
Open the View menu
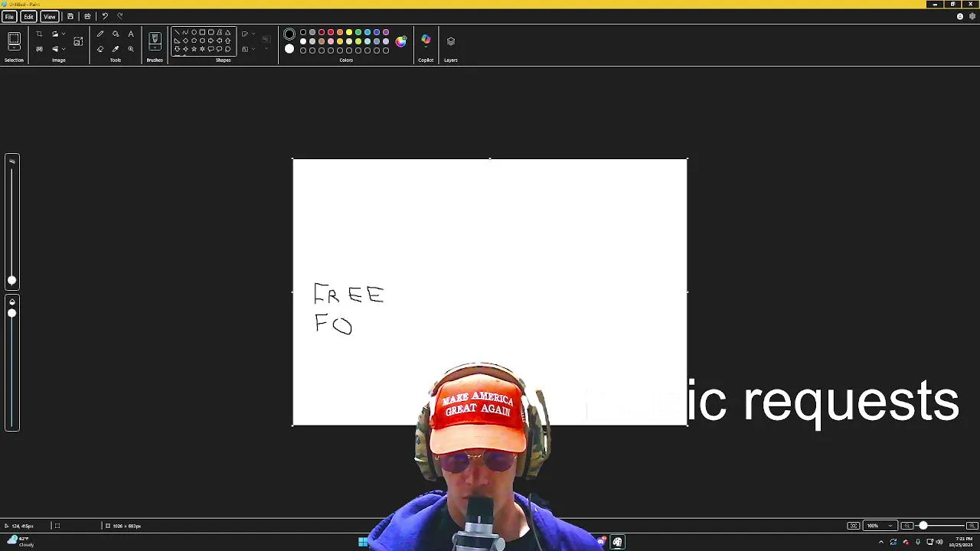click(x=49, y=16)
